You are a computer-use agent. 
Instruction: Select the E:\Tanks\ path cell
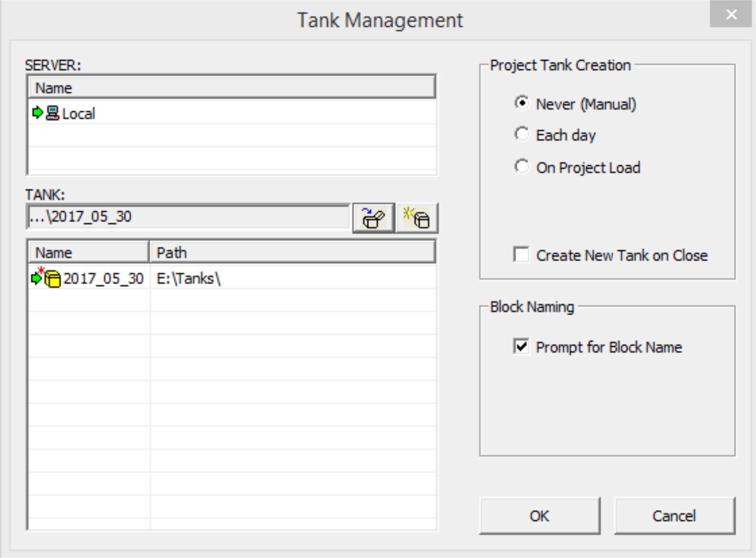(189, 279)
